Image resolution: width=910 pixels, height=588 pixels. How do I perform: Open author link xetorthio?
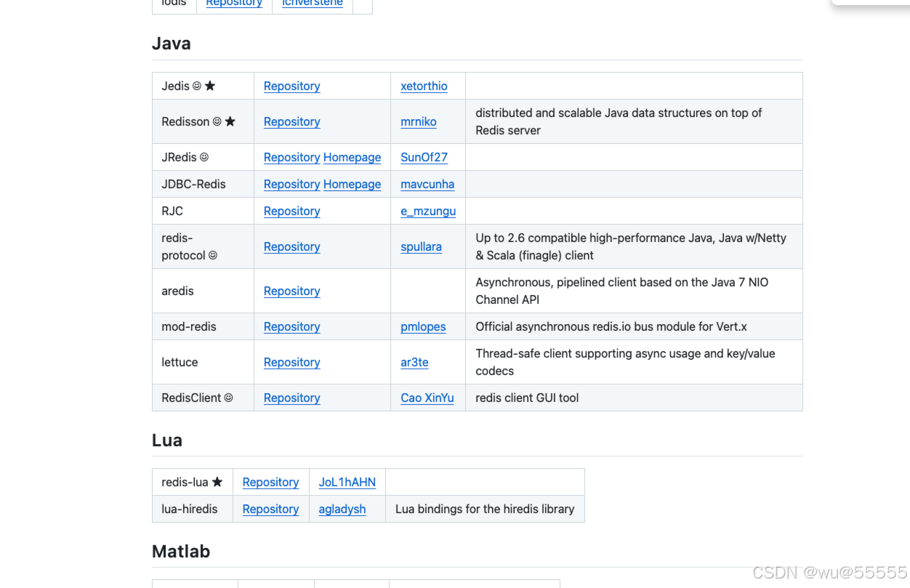[424, 86]
